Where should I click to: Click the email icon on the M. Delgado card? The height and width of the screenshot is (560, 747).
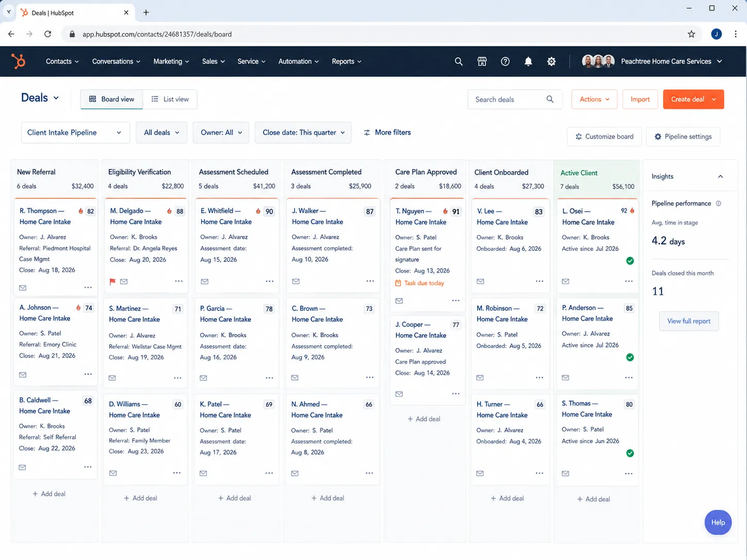[x=124, y=282]
